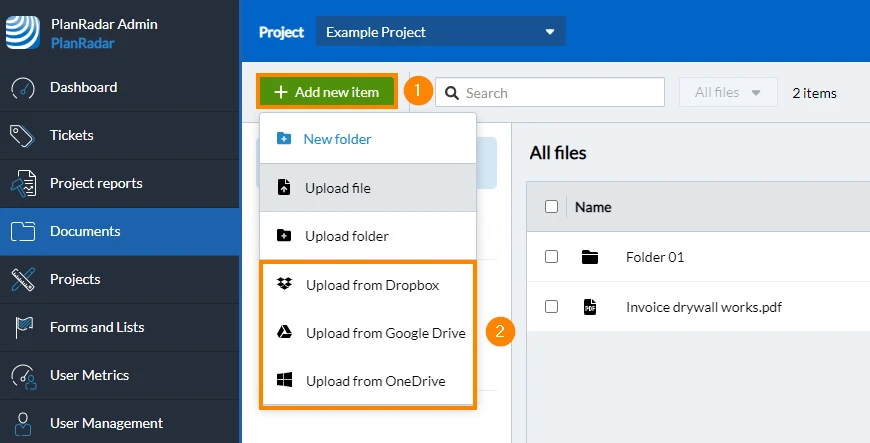This screenshot has width=870, height=443.
Task: Click the Search input field
Action: pyautogui.click(x=550, y=92)
